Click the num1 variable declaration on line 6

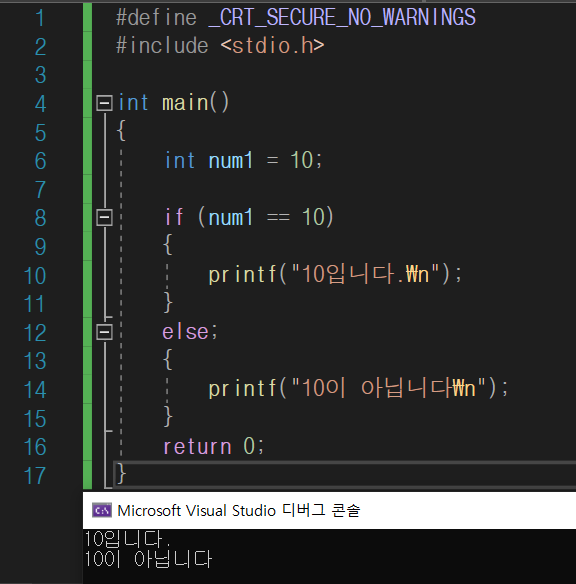230,161
